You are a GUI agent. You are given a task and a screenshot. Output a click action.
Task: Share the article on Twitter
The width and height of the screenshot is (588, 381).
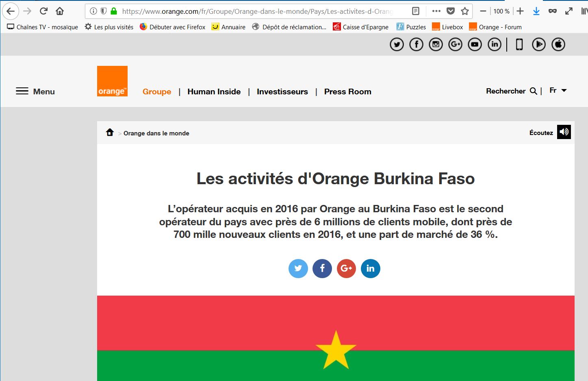(298, 268)
